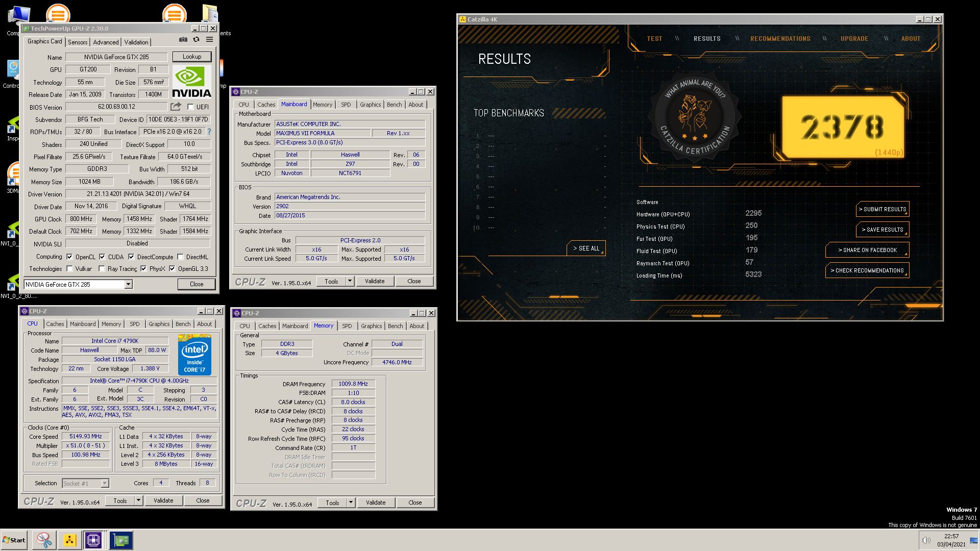The height and width of the screenshot is (551, 980).
Task: Click the Hardware (GPU+CPU) score 2295
Action: point(753,213)
